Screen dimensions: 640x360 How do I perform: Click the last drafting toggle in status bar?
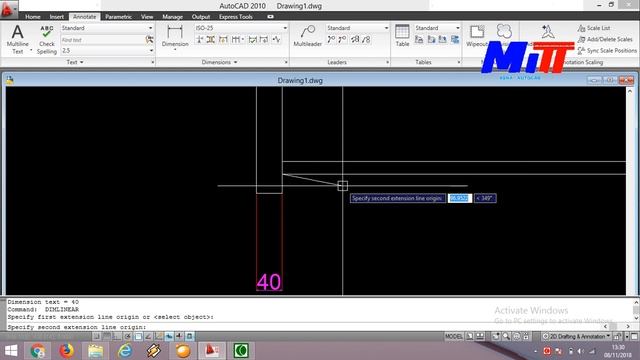190,336
